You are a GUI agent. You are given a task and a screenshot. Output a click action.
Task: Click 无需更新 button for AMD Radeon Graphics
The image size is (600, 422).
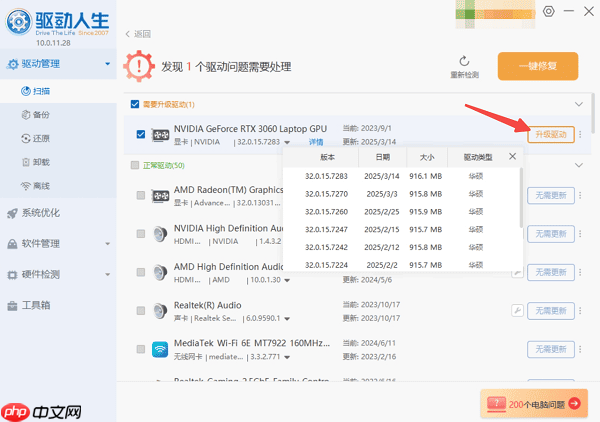[551, 196]
